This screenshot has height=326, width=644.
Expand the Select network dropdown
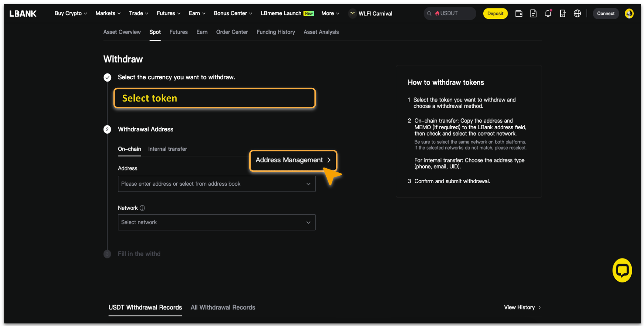pos(216,222)
